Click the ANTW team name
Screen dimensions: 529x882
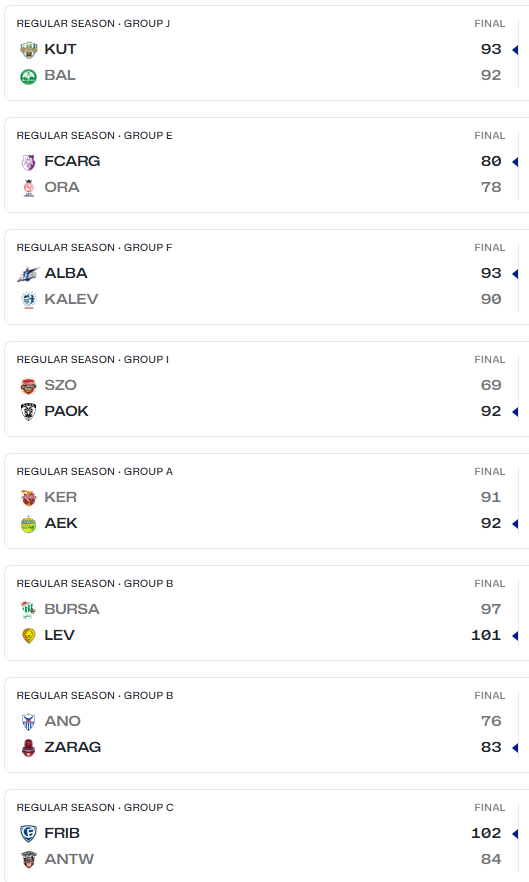coord(69,859)
